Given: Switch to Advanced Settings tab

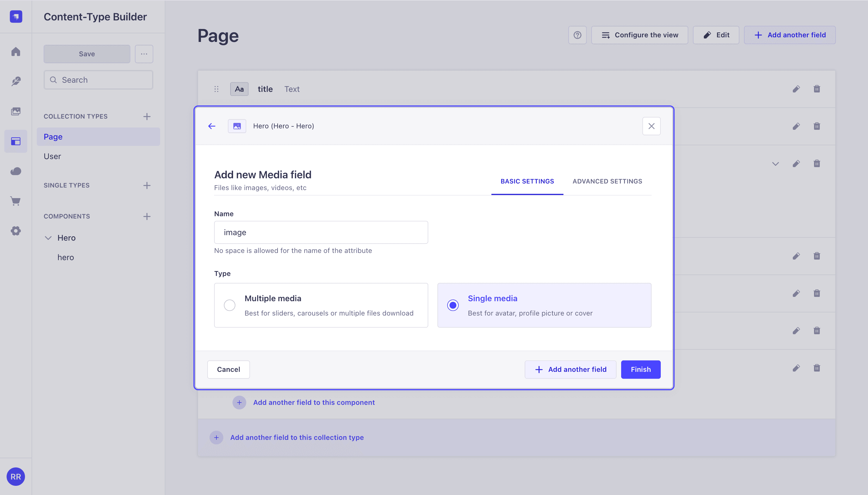Looking at the screenshot, I should 607,181.
